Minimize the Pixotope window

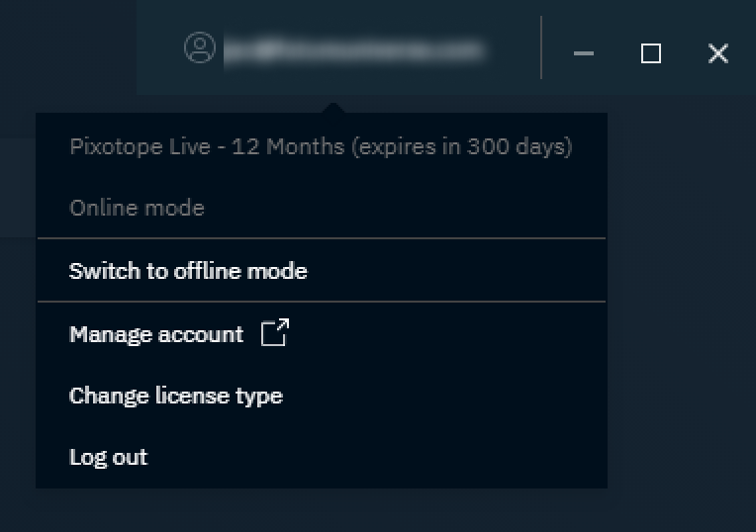pos(584,53)
